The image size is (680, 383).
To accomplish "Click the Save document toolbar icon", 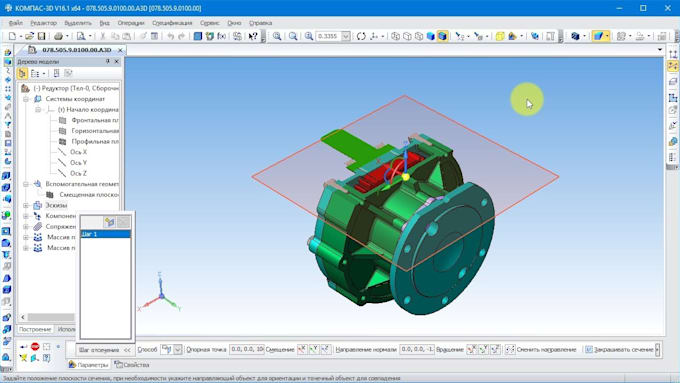I will [41, 36].
